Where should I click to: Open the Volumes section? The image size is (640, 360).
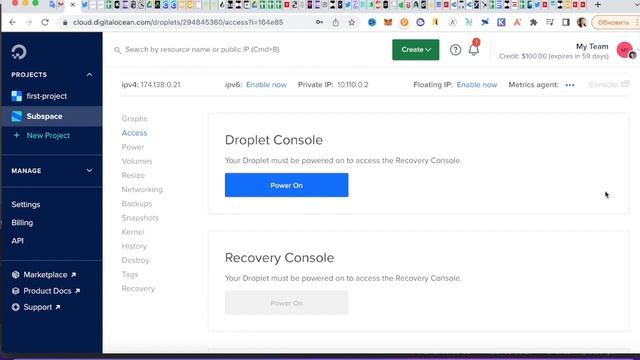point(137,161)
